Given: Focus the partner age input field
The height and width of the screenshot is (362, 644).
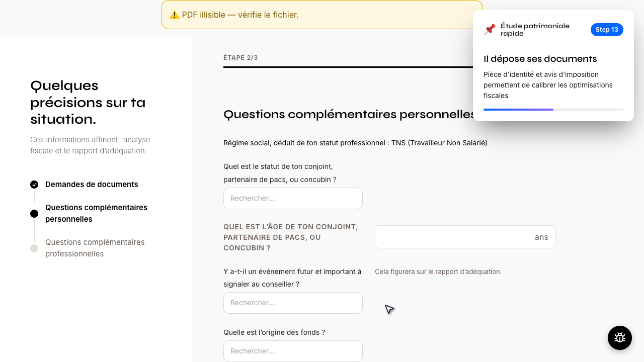Looking at the screenshot, I should click(465, 237).
